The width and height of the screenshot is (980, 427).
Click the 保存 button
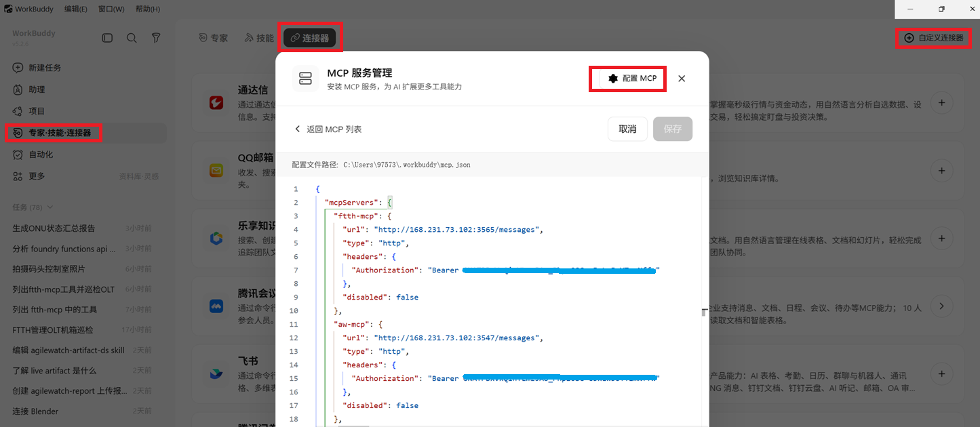tap(673, 129)
